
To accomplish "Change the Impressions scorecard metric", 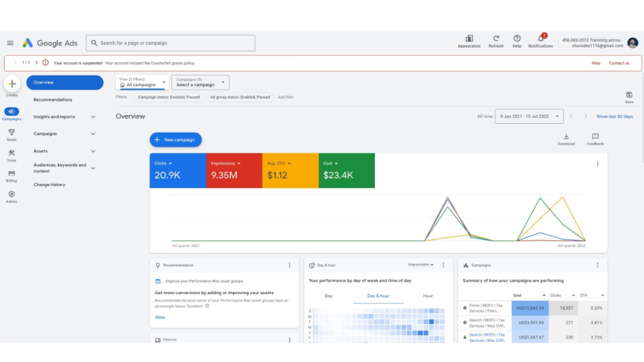I will coord(226,163).
